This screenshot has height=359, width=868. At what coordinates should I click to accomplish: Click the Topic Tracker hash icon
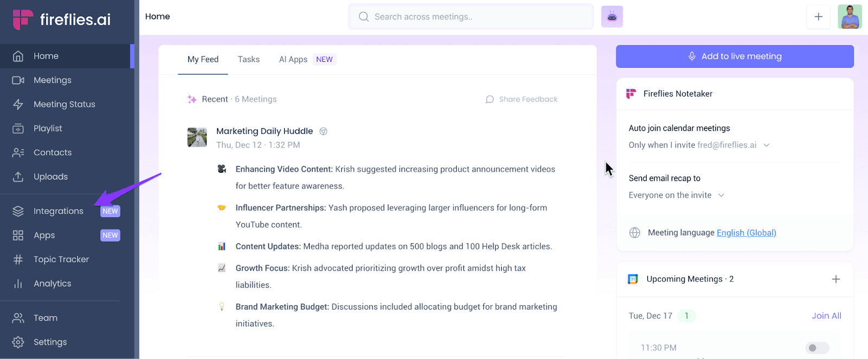click(18, 260)
